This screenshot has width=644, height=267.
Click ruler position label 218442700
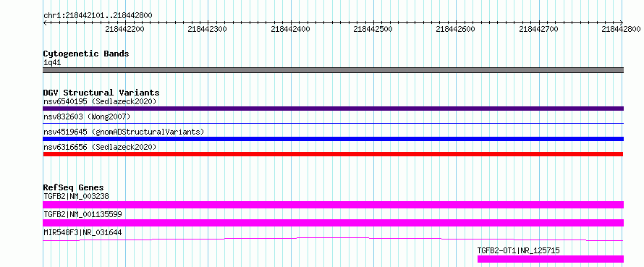[539, 29]
